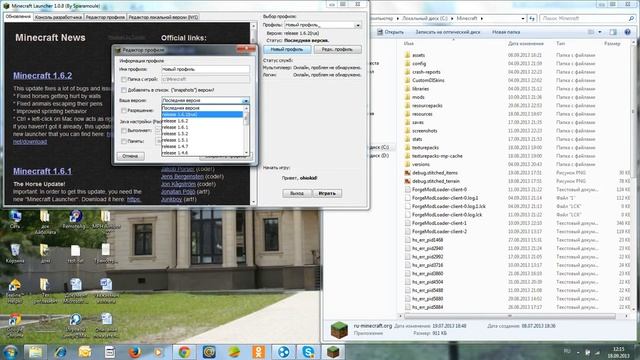
Task: Click 'Новая папка' in Explorer toolbar
Action: (506, 32)
